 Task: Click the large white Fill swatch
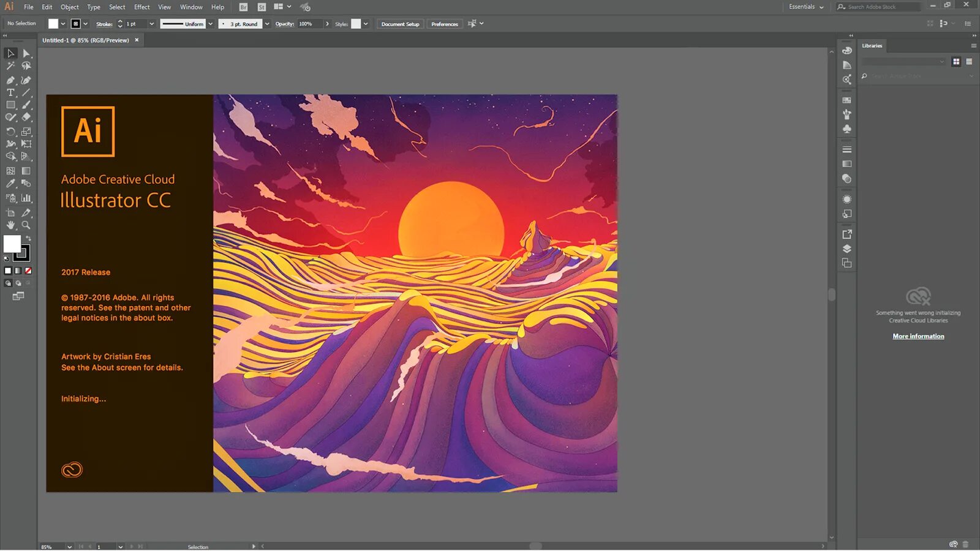[x=12, y=244]
